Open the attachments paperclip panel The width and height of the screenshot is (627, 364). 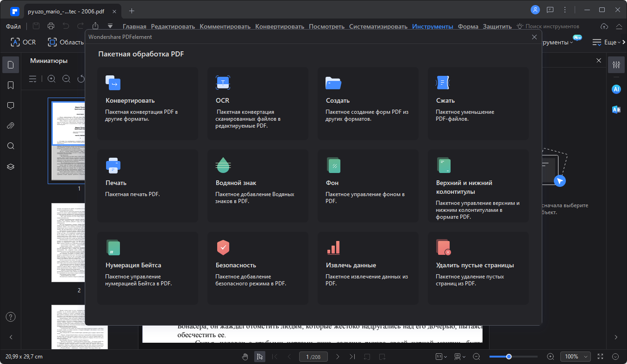coord(11,125)
